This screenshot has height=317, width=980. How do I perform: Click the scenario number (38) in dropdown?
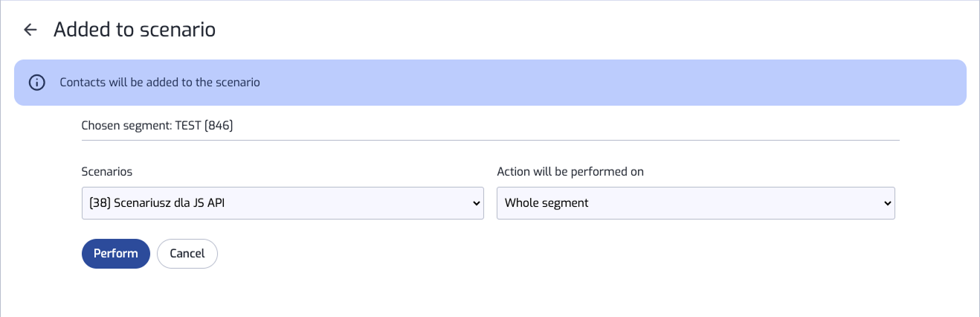[100, 203]
